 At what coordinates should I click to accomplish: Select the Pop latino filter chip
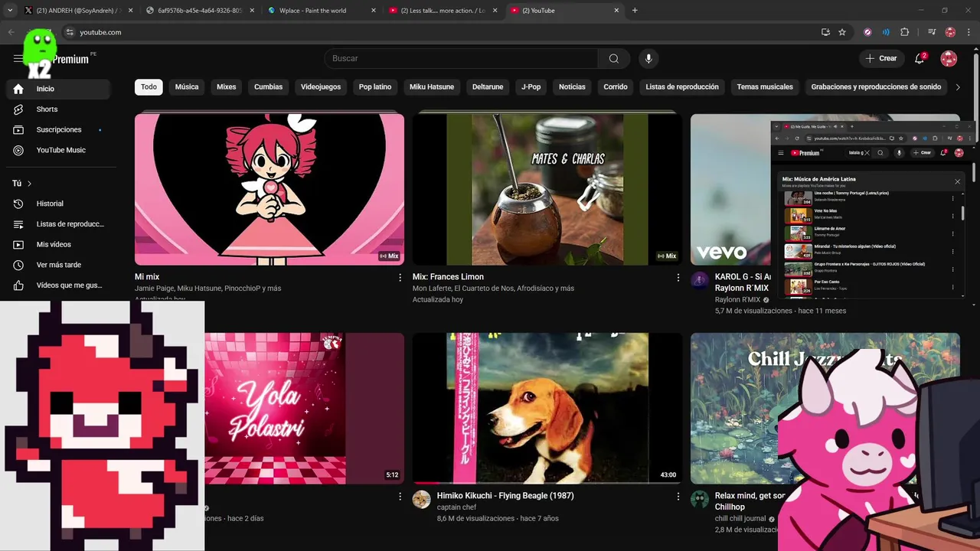(375, 87)
